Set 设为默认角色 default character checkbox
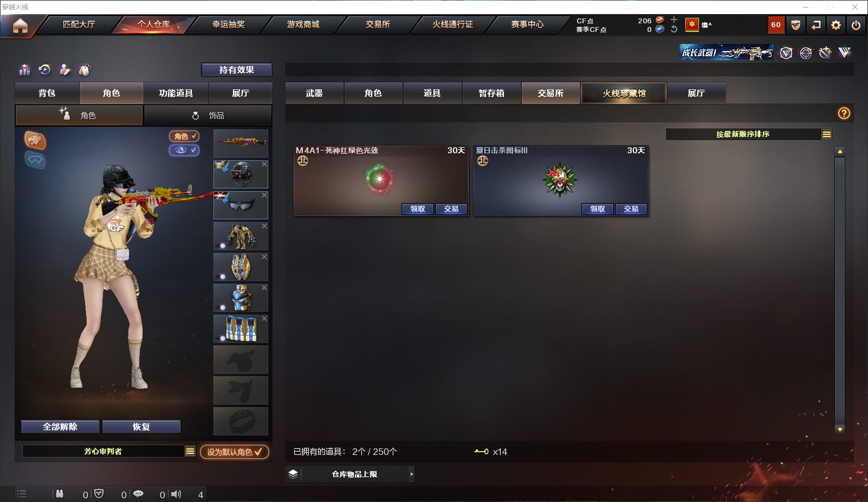This screenshot has width=868, height=502. (x=234, y=452)
